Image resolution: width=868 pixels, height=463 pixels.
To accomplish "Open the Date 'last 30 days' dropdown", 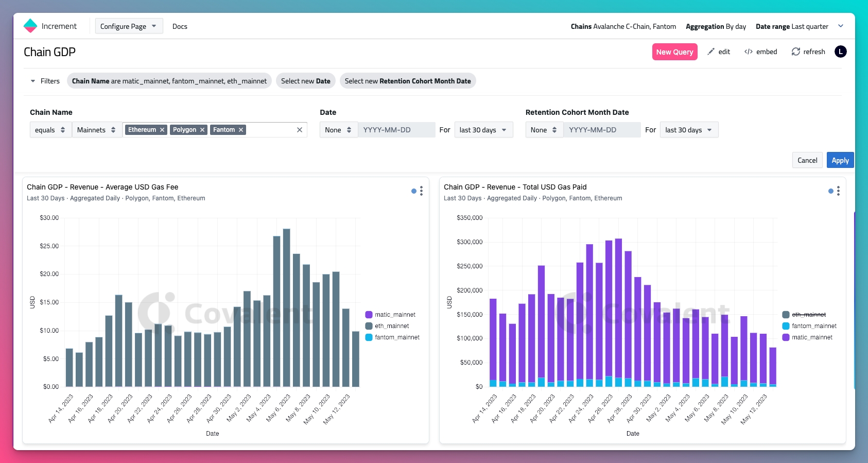I will coord(483,130).
